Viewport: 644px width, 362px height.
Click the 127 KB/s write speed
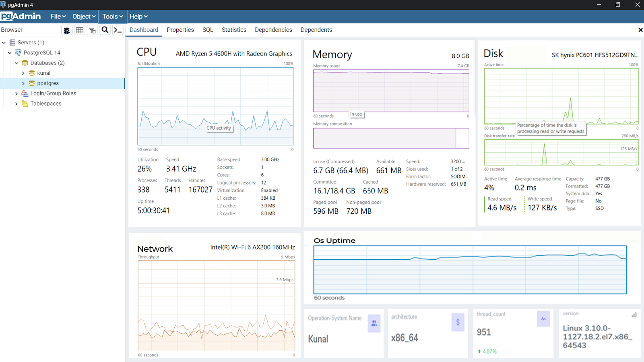pos(542,208)
